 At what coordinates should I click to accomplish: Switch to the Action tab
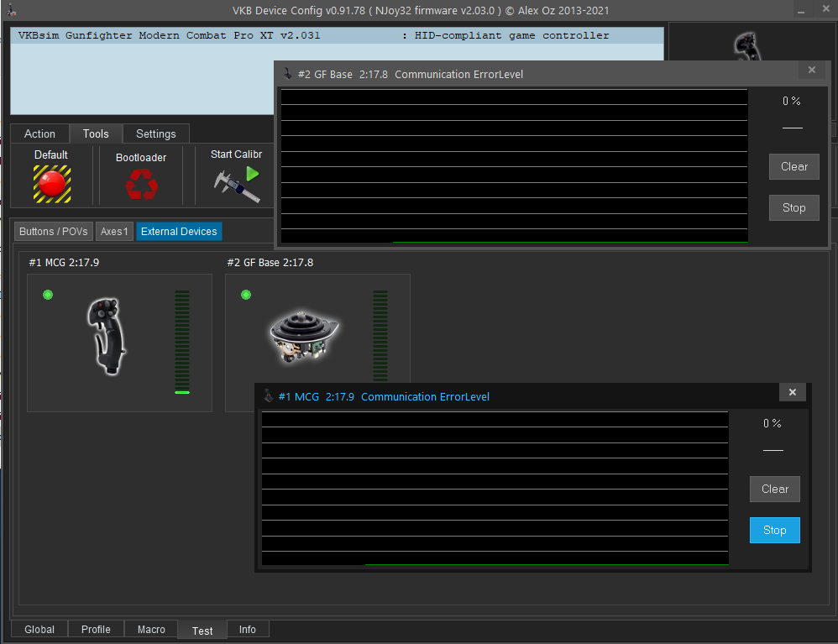pos(39,134)
